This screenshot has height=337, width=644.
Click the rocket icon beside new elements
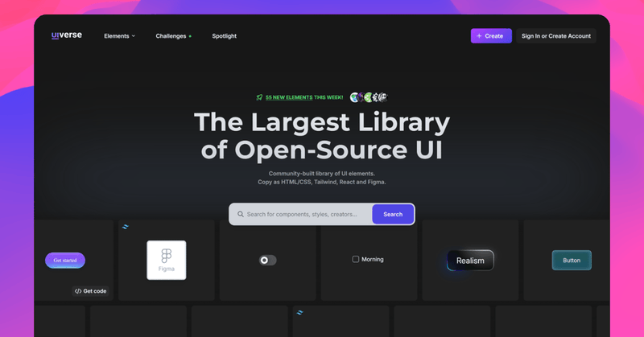click(x=259, y=97)
